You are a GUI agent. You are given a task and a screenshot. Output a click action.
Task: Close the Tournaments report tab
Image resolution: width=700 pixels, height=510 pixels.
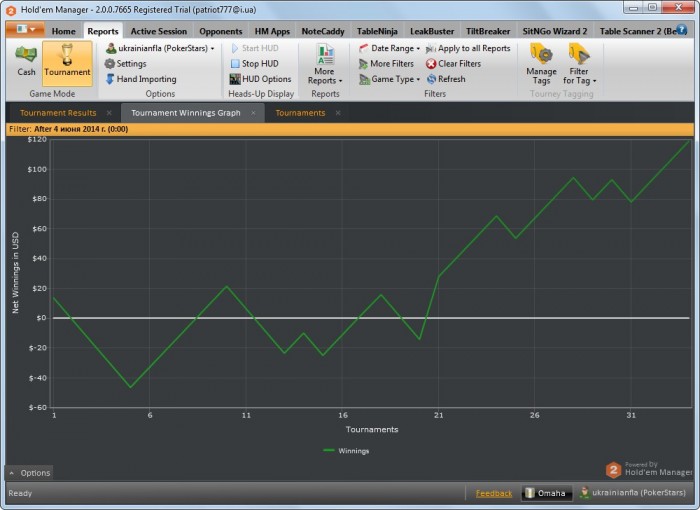click(338, 113)
